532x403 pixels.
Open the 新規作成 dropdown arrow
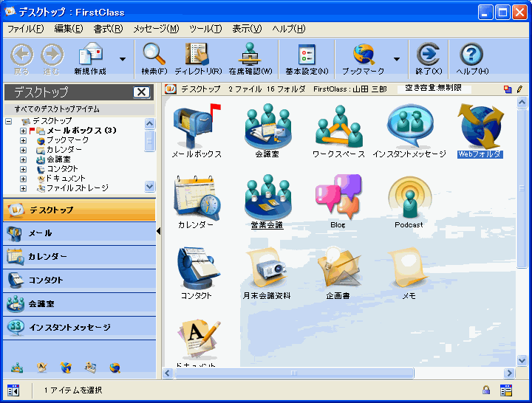[123, 58]
